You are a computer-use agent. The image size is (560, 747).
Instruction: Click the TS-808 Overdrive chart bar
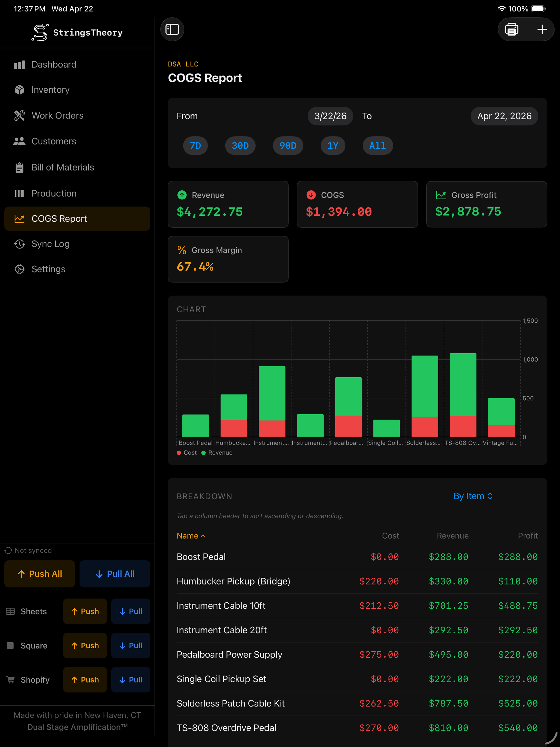pos(463,395)
